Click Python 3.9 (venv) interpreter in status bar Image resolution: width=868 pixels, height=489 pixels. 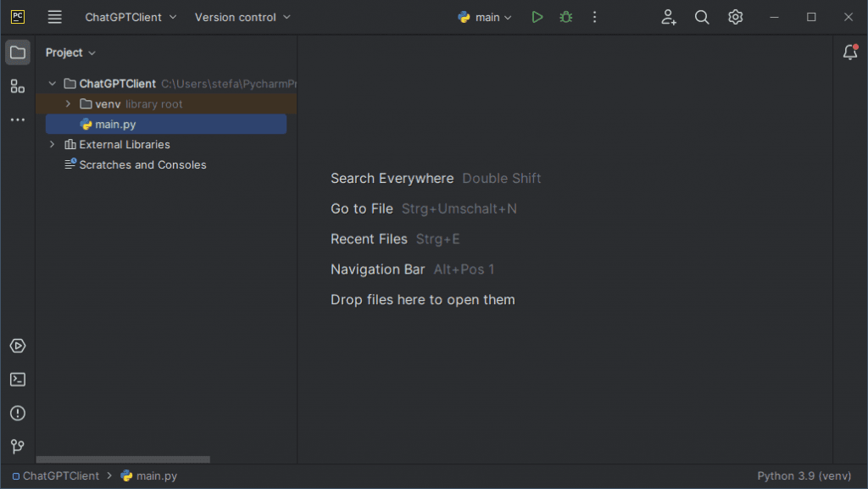[804, 476]
